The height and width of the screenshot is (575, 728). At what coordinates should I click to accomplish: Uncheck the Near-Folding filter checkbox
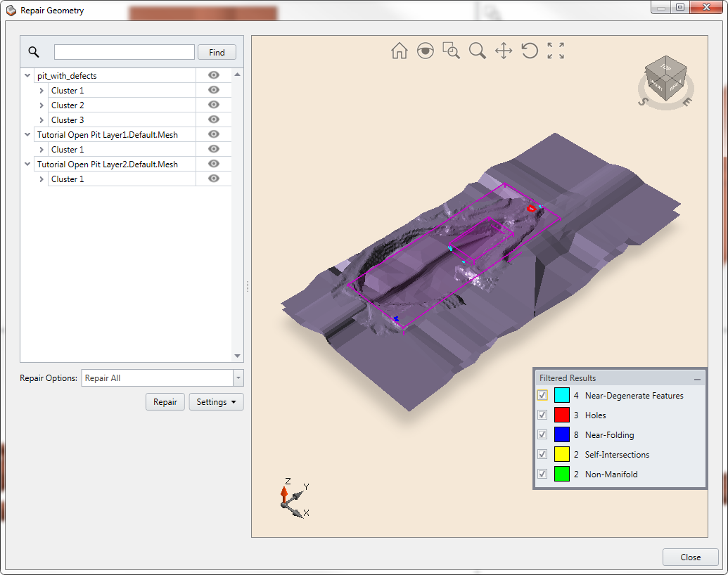[542, 435]
